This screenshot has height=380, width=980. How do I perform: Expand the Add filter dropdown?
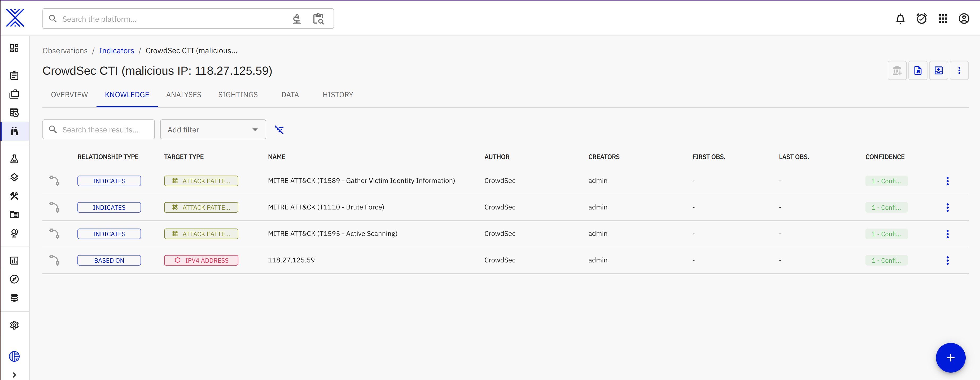(213, 130)
